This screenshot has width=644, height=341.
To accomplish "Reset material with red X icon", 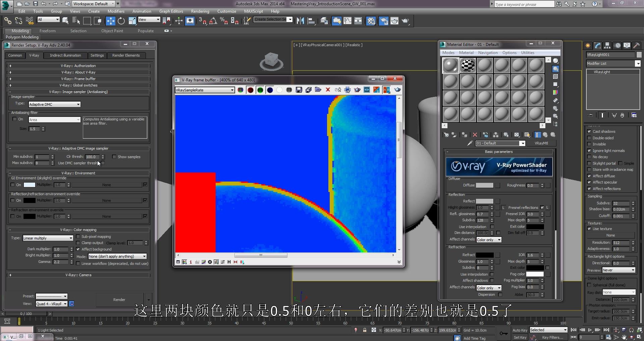I will click(475, 135).
